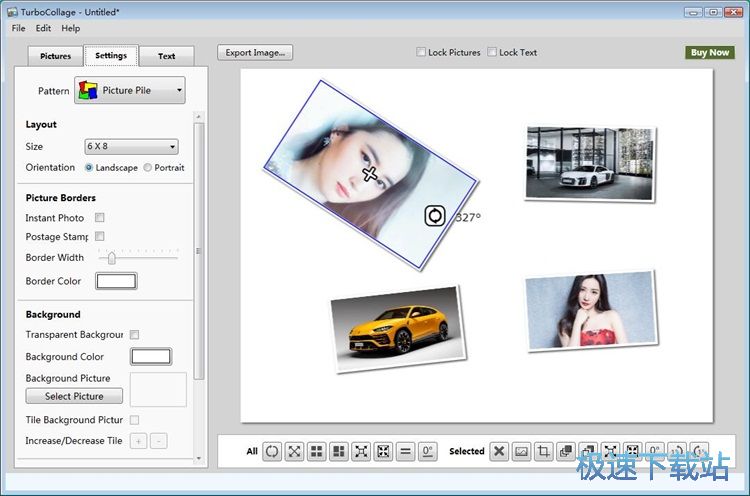Screen dimensions: 750x496
Task: Click the white sports car photo thumbnail
Action: 588,163
